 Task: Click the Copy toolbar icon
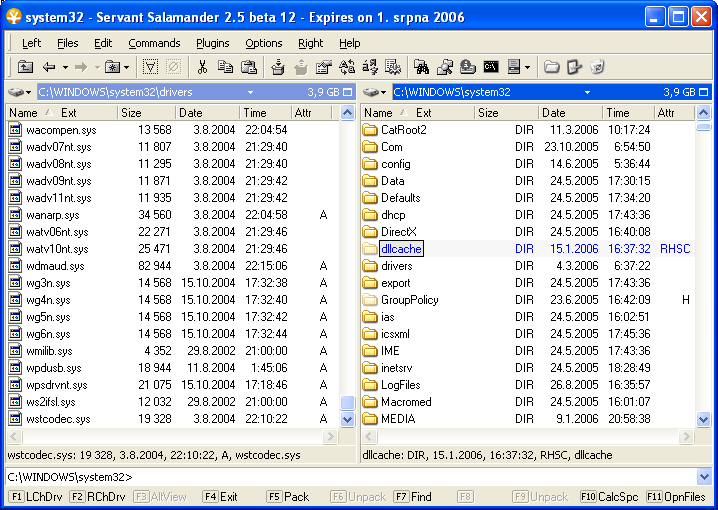225,67
